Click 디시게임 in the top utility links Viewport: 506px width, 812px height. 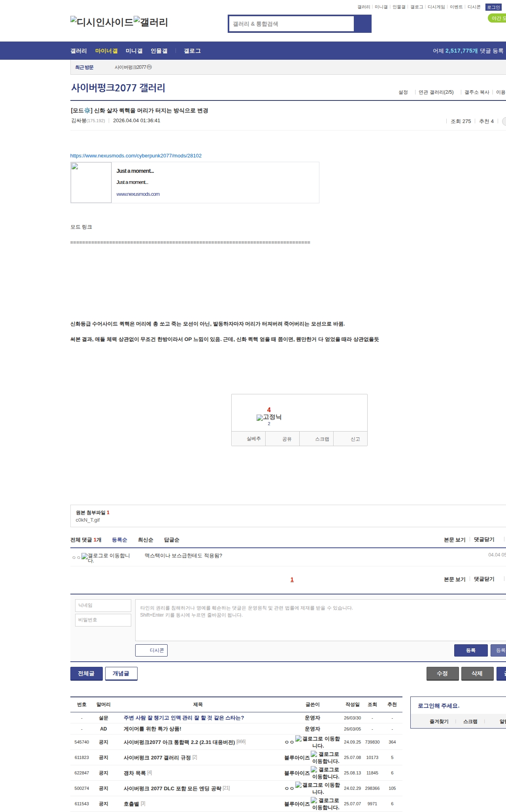click(436, 7)
